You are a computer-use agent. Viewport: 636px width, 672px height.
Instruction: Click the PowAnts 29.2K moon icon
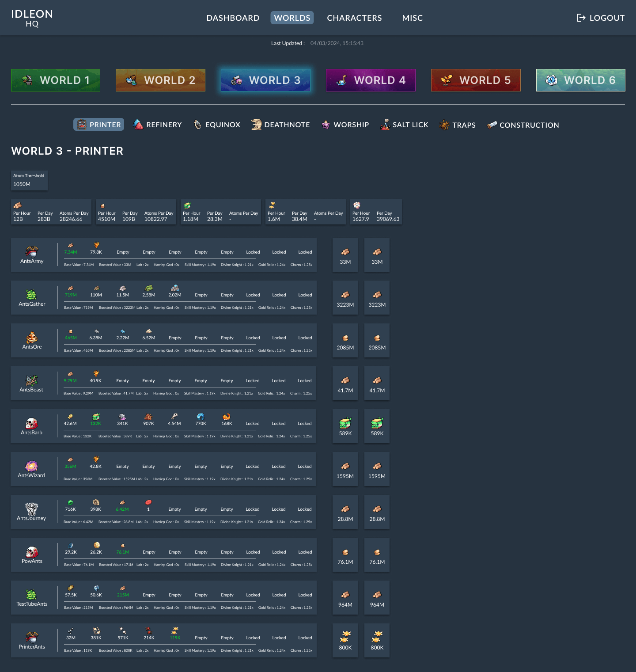71,545
